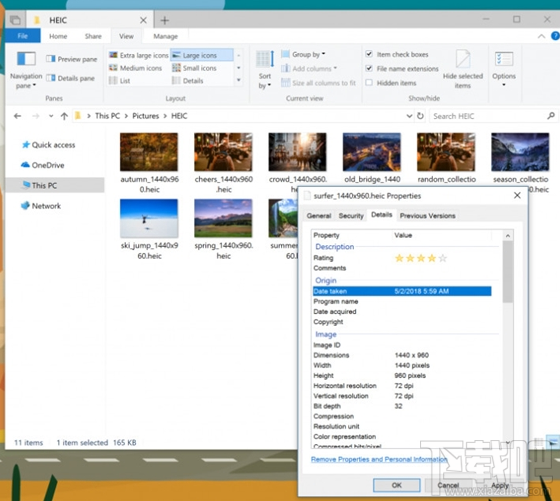Click the search magnifier icon
560x501 pixels.
551,116
